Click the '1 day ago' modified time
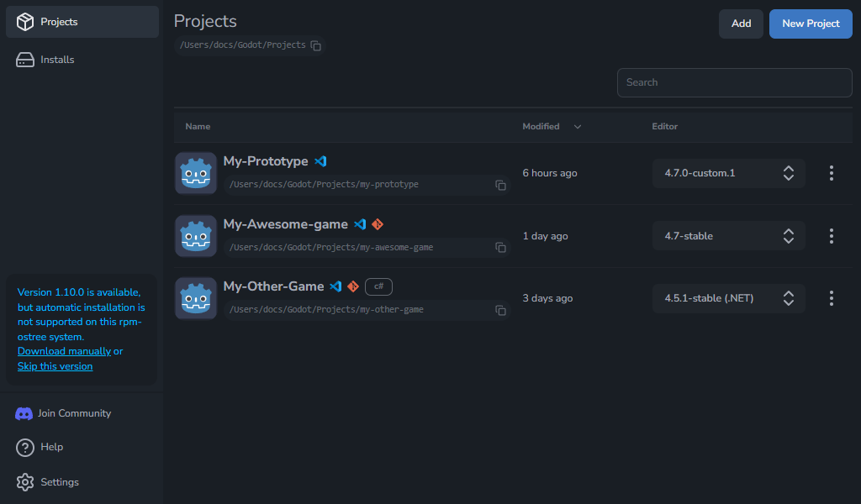This screenshot has width=861, height=504. 545,236
